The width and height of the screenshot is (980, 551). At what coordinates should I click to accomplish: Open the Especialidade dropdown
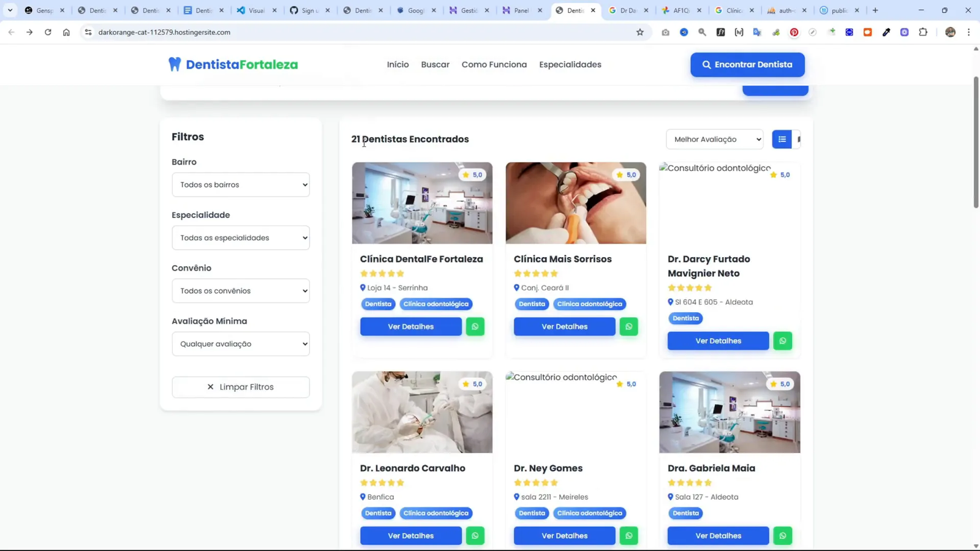241,238
